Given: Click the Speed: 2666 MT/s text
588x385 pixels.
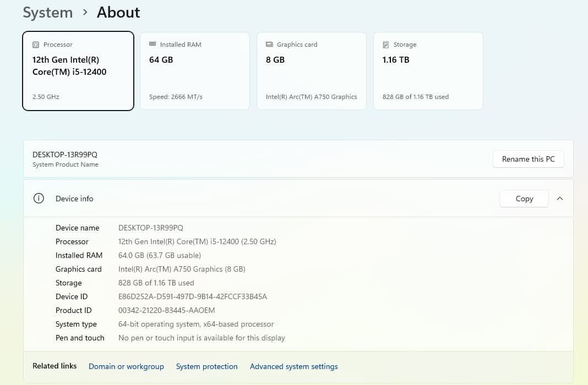Looking at the screenshot, I should [x=176, y=97].
